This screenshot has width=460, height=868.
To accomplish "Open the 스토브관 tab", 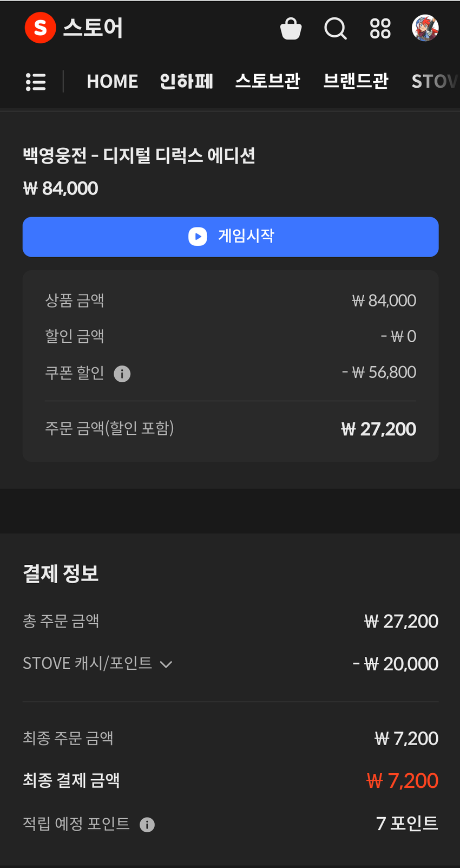I will pyautogui.click(x=267, y=81).
